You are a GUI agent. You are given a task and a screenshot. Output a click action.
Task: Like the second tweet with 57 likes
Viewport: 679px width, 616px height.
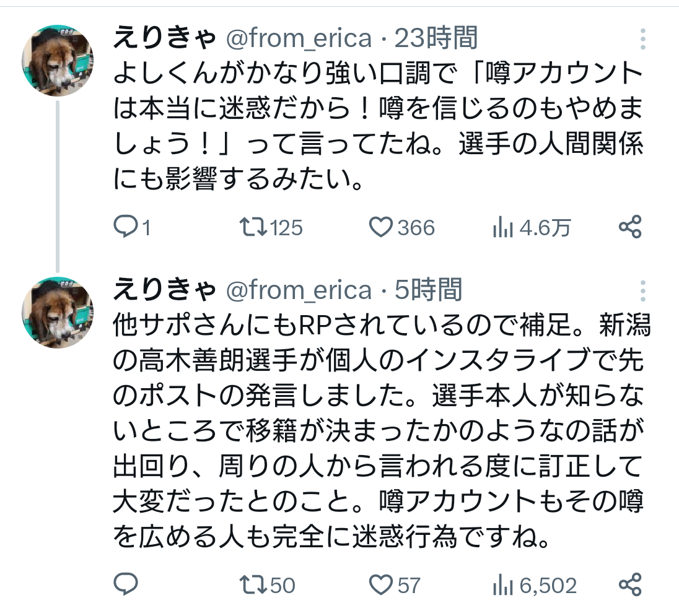[381, 584]
